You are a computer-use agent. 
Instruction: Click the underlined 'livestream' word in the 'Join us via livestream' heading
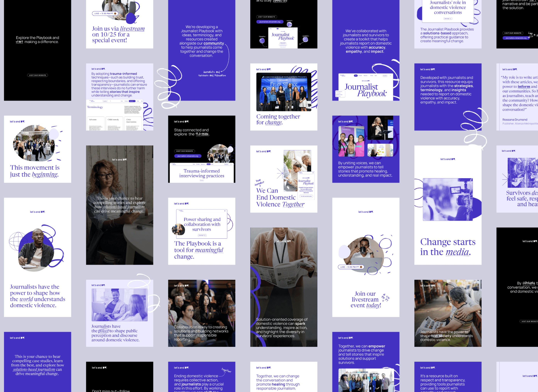tap(132, 29)
